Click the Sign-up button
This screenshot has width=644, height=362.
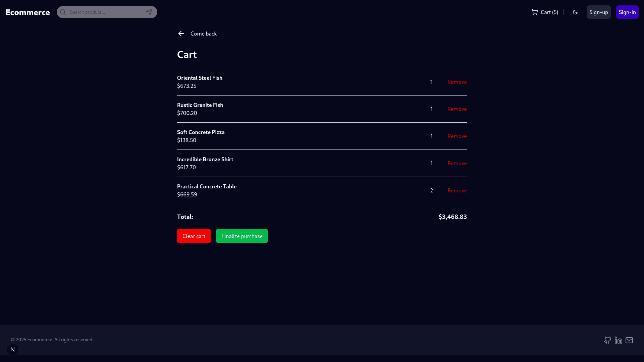coord(598,12)
